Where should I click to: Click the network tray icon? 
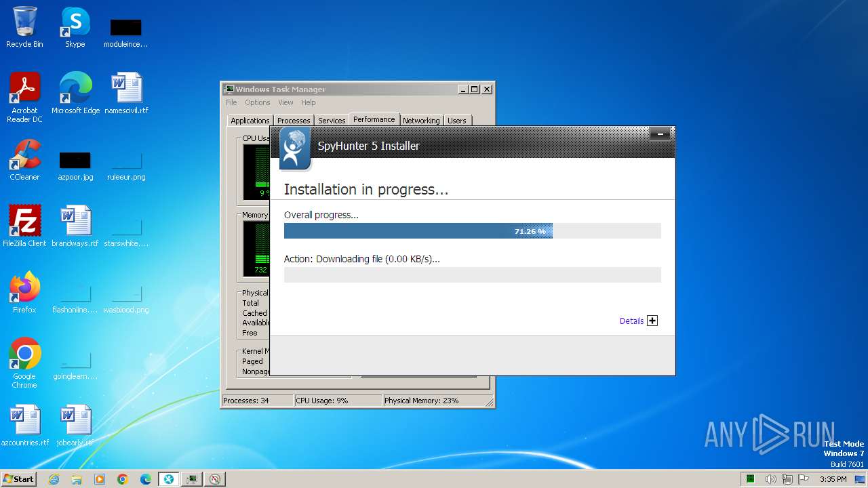787,479
